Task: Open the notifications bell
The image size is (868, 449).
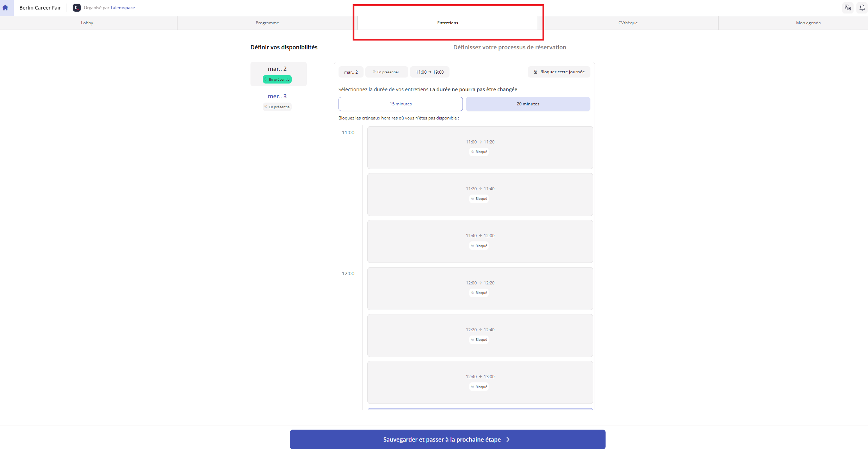Action: (862, 7)
